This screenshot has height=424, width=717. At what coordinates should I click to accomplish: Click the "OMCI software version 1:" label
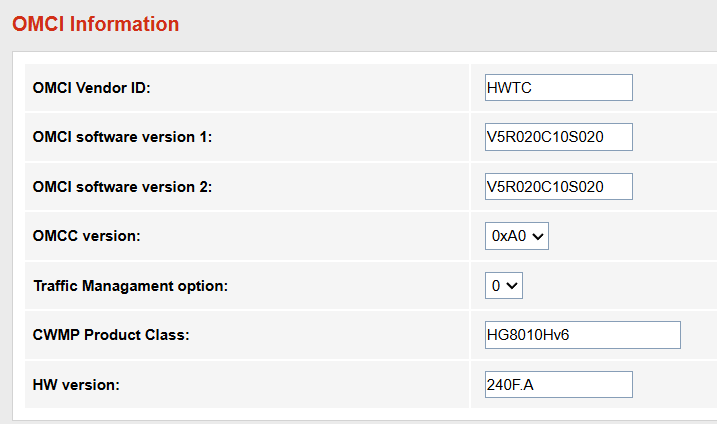pyautogui.click(x=122, y=137)
